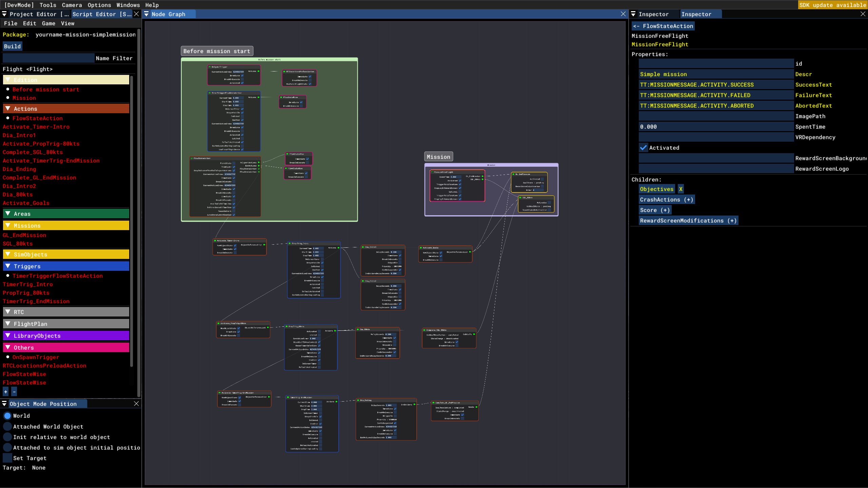Collapse the SimObjects category triangle

(x=8, y=254)
